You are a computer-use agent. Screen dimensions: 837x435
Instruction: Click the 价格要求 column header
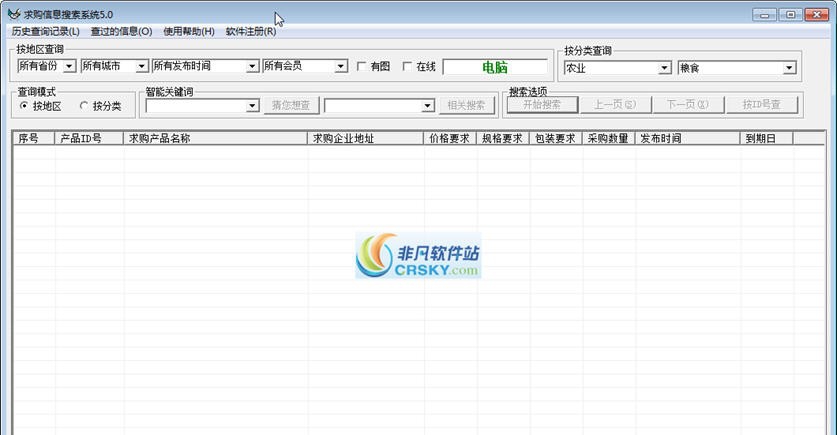450,138
